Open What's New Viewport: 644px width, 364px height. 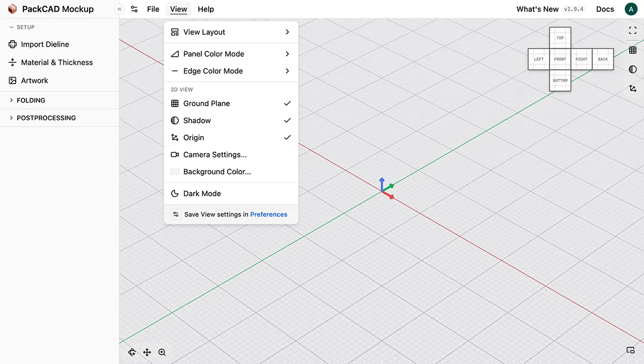coord(537,9)
